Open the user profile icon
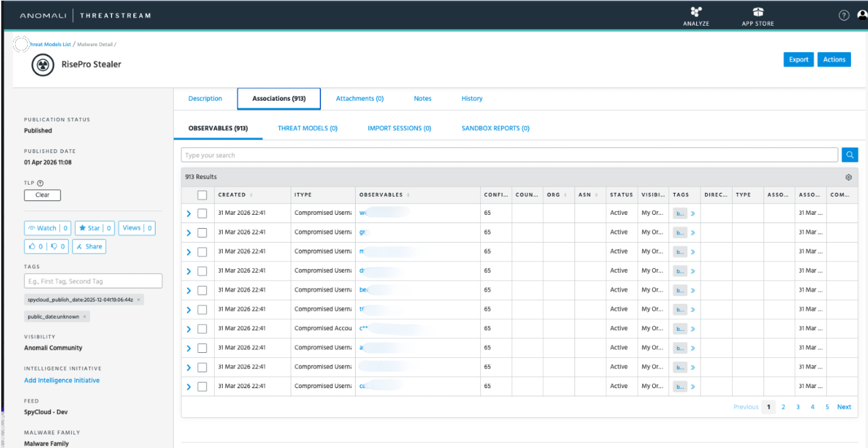Image resolution: width=868 pixels, height=448 pixels. point(862,16)
